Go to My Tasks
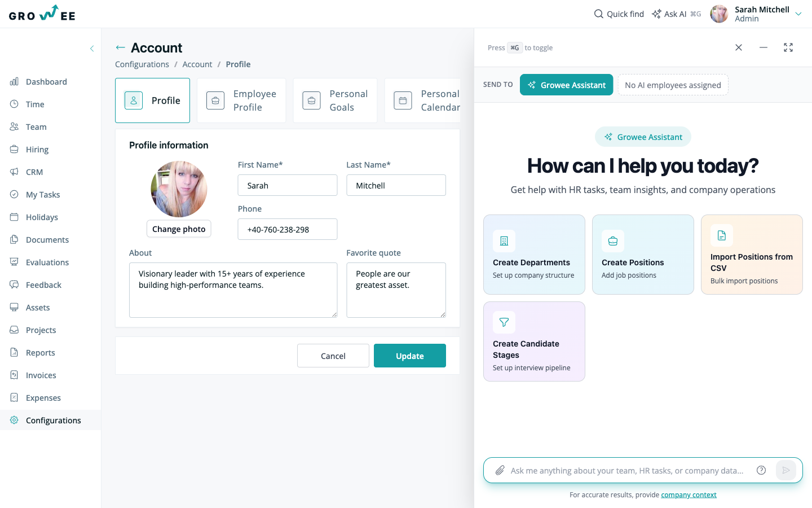The height and width of the screenshot is (508, 812). click(x=43, y=195)
